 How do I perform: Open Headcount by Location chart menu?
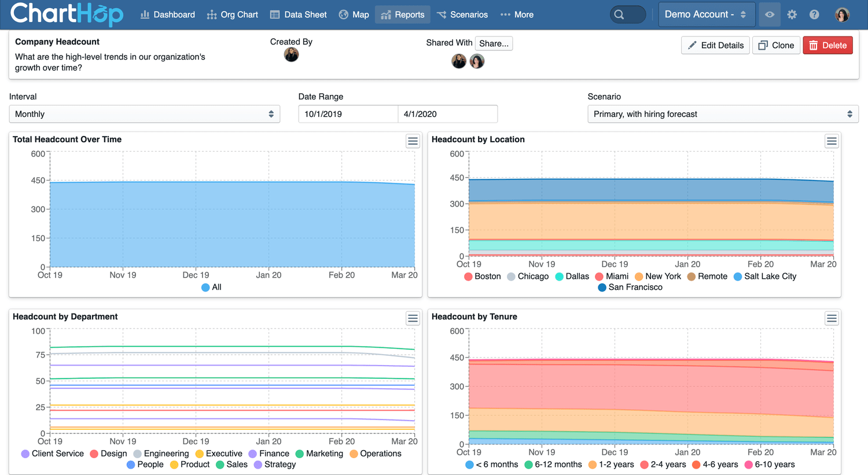point(832,141)
